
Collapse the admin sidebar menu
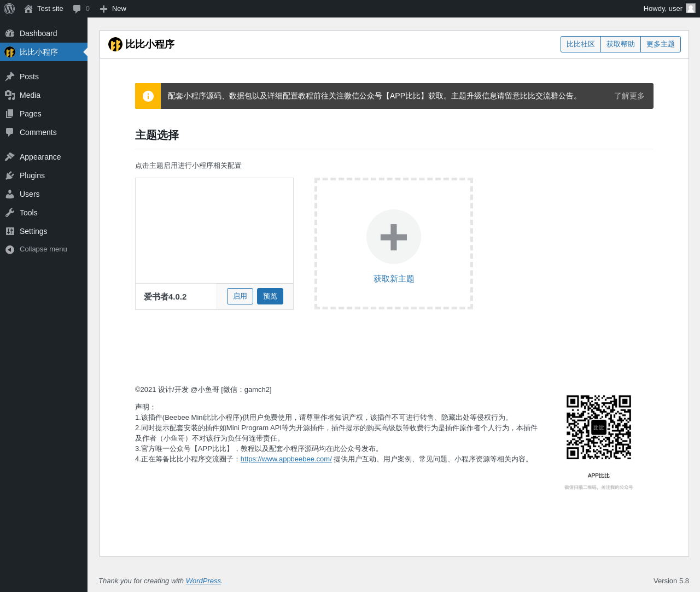44,249
